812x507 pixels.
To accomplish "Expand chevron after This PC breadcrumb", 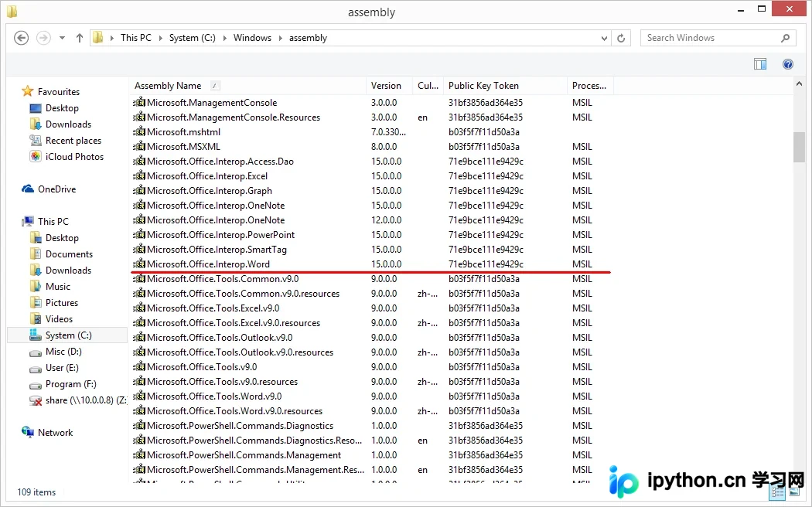I will 161,38.
